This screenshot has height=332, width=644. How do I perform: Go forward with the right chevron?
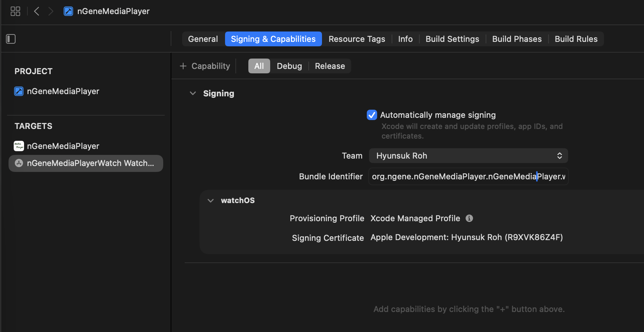51,11
